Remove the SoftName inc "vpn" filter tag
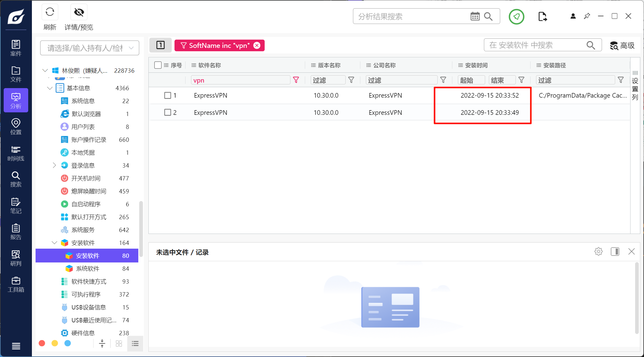Image resolution: width=644 pixels, height=357 pixels. 257,45
